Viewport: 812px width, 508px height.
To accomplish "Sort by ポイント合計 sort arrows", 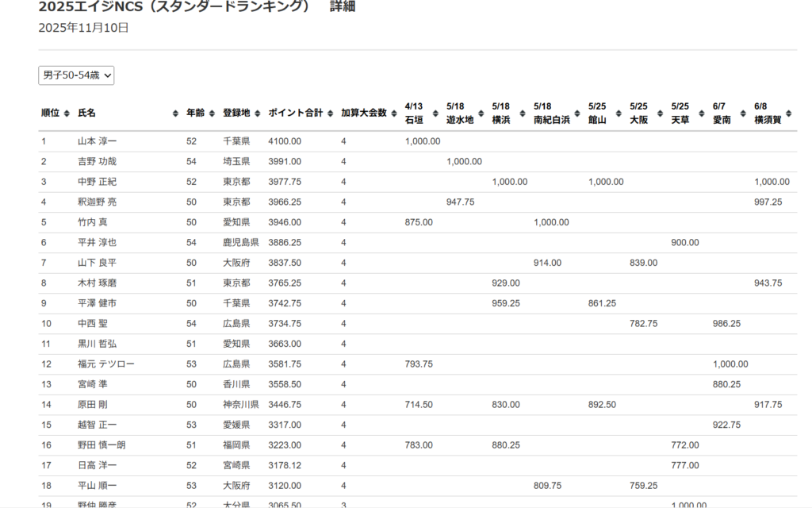I will 330,114.
